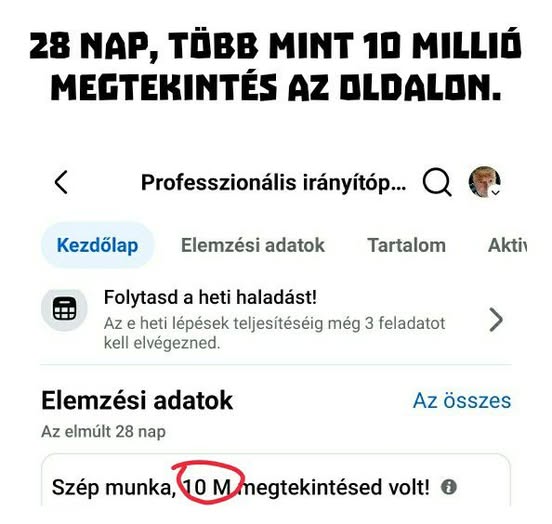
Task: Click the Az összes link
Action: 462,401
